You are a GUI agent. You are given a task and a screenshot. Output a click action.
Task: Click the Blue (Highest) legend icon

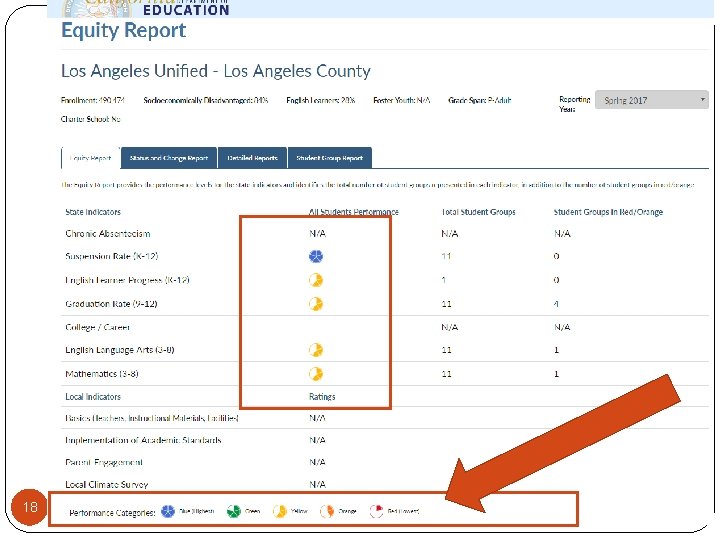pyautogui.click(x=168, y=511)
